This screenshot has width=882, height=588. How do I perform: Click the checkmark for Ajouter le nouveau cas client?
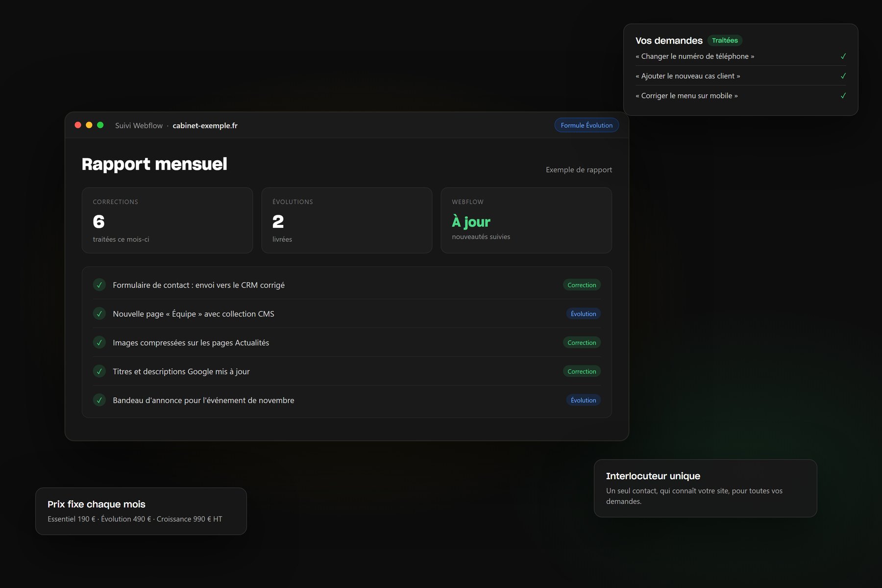coord(843,76)
